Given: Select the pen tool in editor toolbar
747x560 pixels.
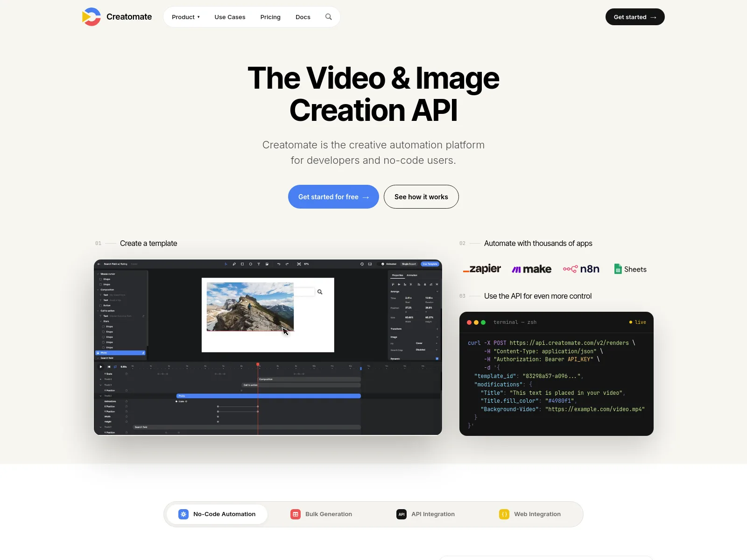Looking at the screenshot, I should tap(234, 264).
